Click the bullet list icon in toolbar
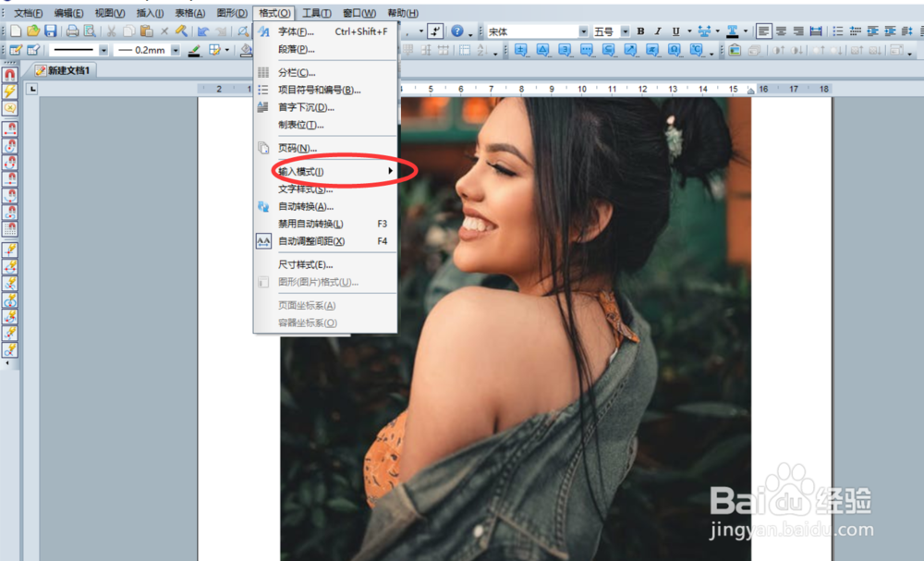The image size is (924, 561). [837, 31]
